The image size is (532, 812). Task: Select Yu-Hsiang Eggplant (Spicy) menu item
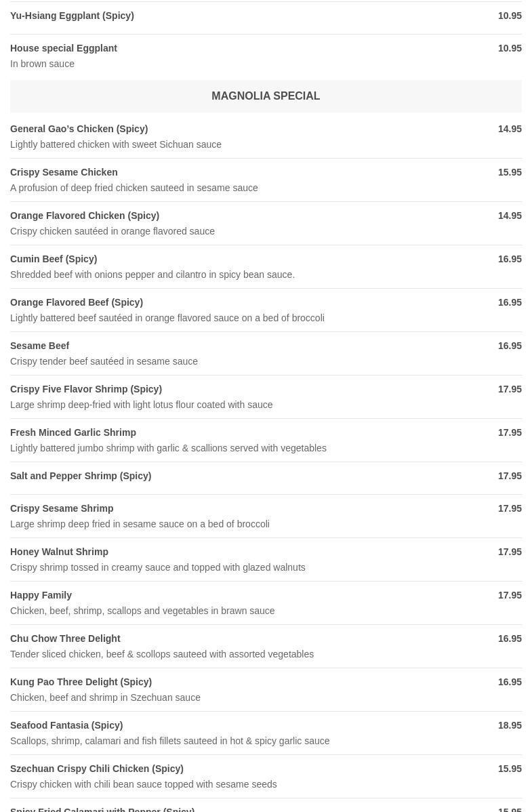click(72, 16)
